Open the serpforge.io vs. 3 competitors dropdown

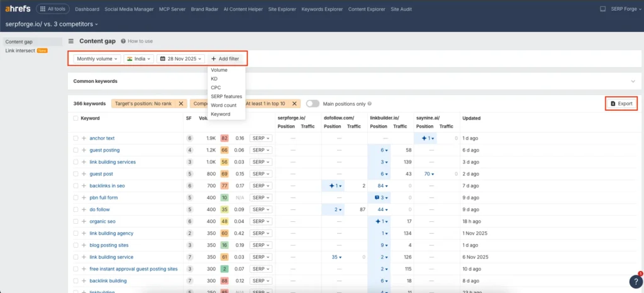pos(52,25)
